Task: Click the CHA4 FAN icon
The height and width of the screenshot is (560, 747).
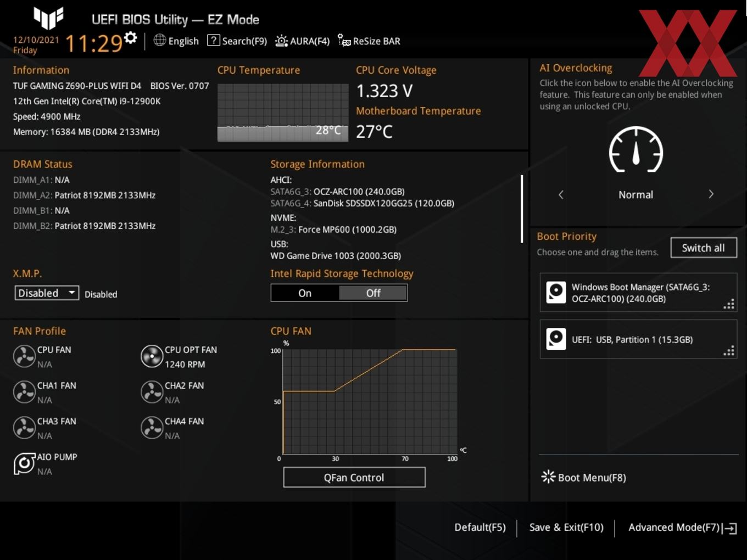Action: point(152,428)
